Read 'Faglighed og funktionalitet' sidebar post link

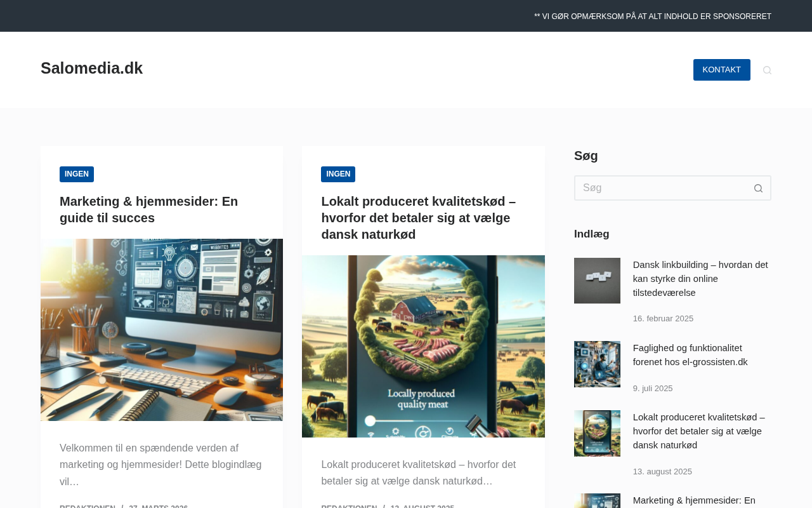[690, 355]
